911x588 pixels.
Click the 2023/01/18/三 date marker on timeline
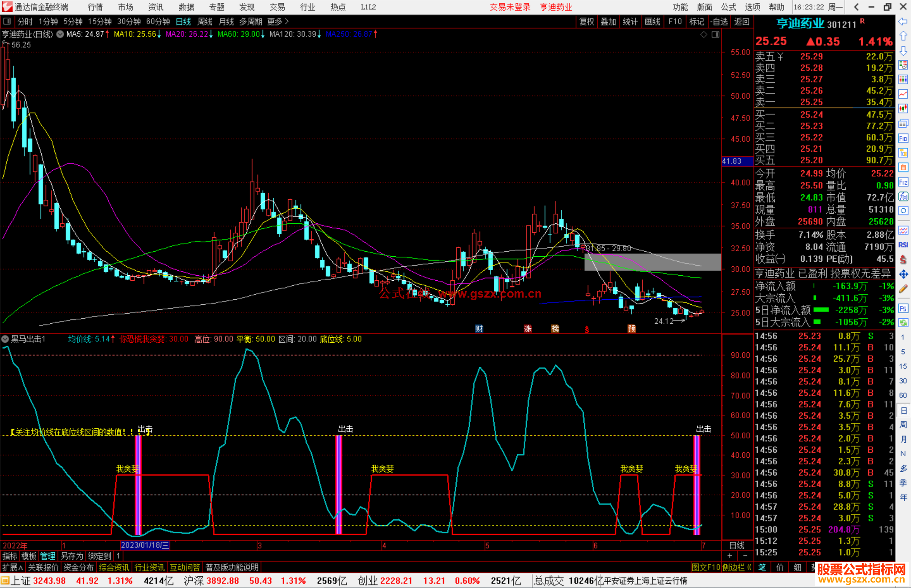coord(145,545)
